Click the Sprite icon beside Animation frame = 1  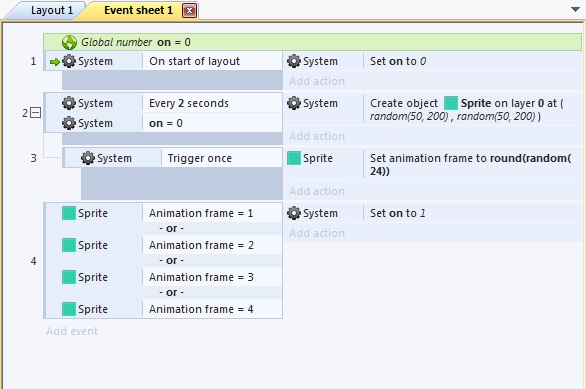point(69,213)
